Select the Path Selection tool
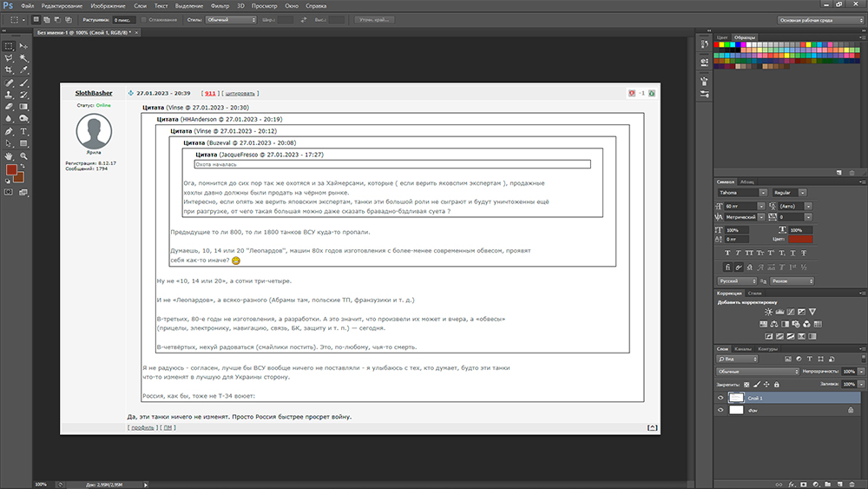Viewport: 868px width, 489px height. point(9,144)
